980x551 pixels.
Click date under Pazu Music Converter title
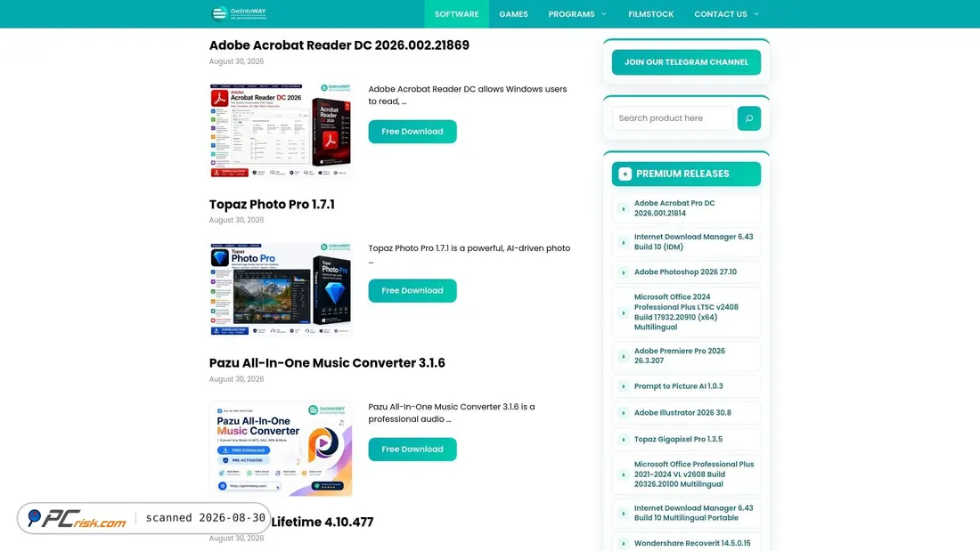(236, 379)
